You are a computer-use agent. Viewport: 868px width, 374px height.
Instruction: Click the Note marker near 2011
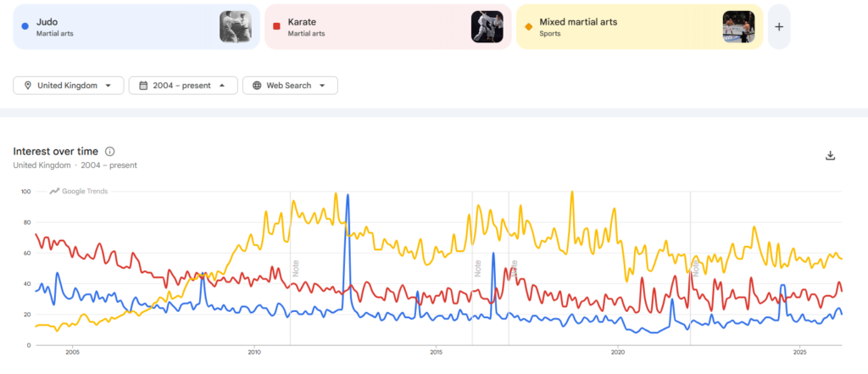(x=297, y=269)
